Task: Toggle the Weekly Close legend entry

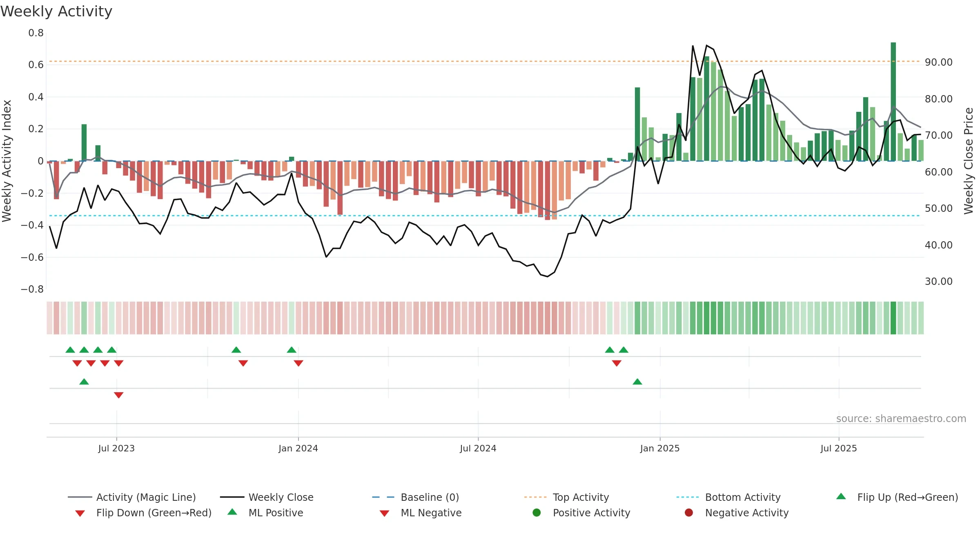Action: pyautogui.click(x=267, y=497)
